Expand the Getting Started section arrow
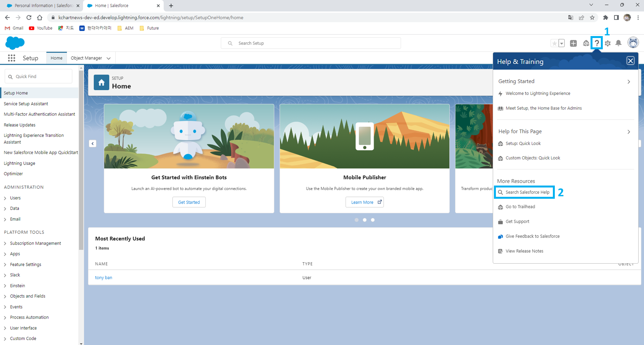 pyautogui.click(x=629, y=82)
